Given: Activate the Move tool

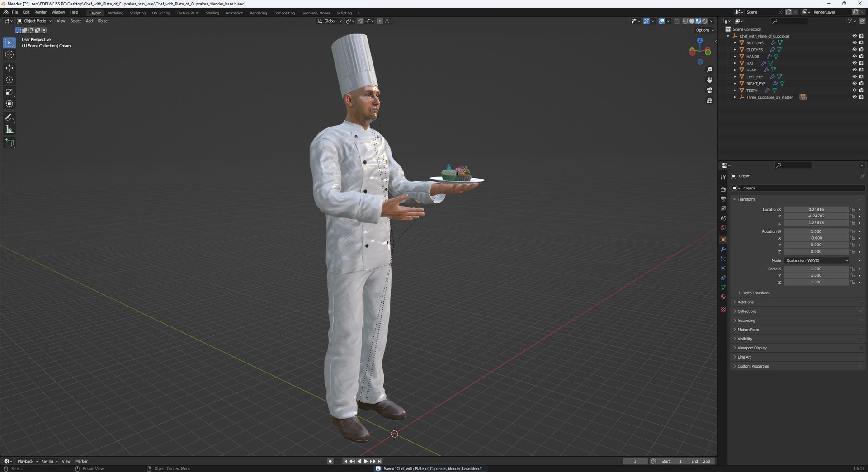Looking at the screenshot, I should click(9, 68).
